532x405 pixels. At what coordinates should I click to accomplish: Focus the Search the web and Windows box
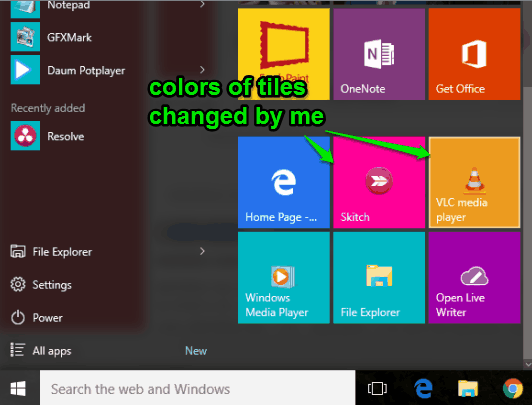point(197,388)
